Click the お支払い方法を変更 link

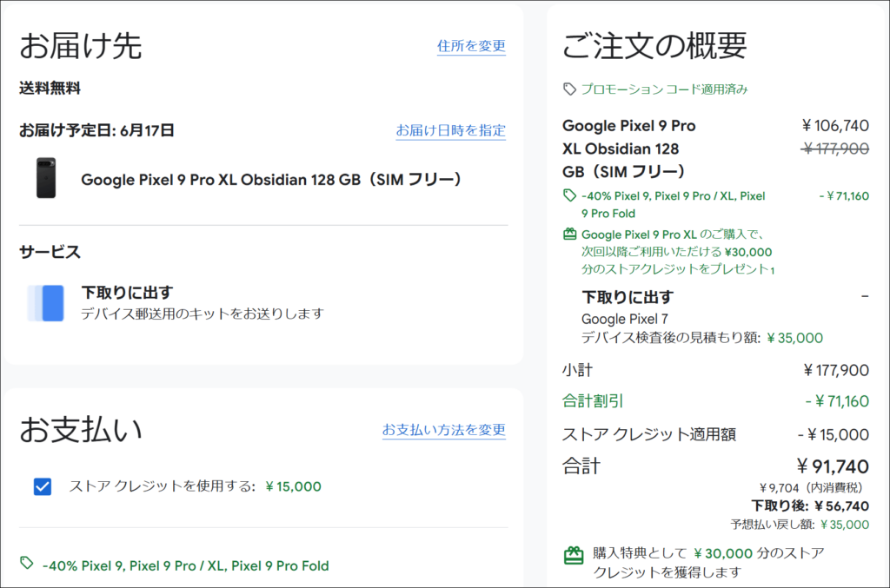(x=444, y=430)
